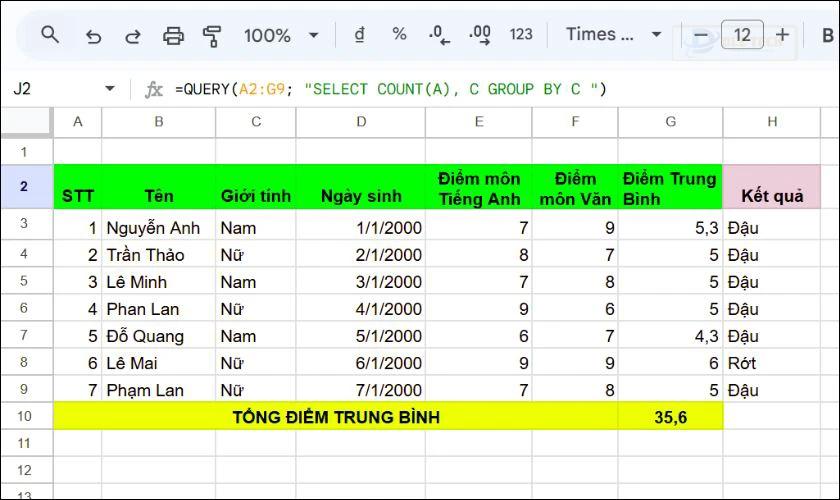Click Trần Thảo's gender cell Nữ
This screenshot has height=500, width=840.
(256, 255)
